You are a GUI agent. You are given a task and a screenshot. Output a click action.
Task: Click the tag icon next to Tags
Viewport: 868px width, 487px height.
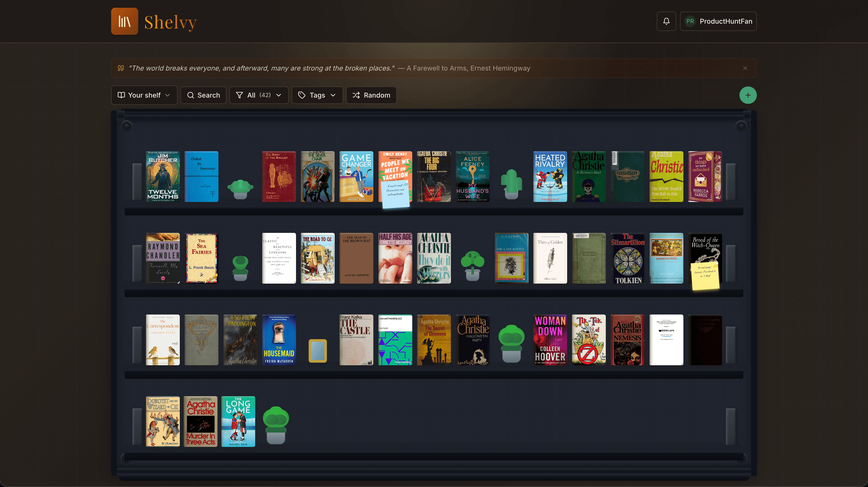(302, 95)
